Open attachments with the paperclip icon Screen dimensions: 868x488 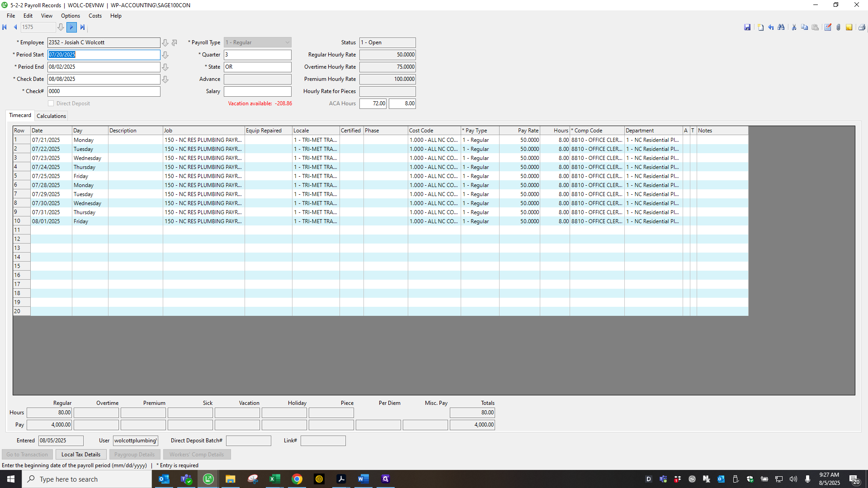[x=838, y=28]
